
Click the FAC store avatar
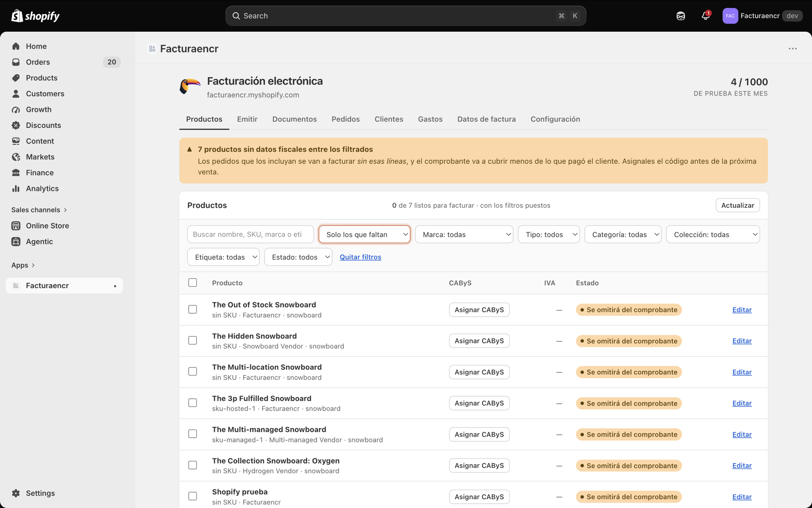coord(730,16)
